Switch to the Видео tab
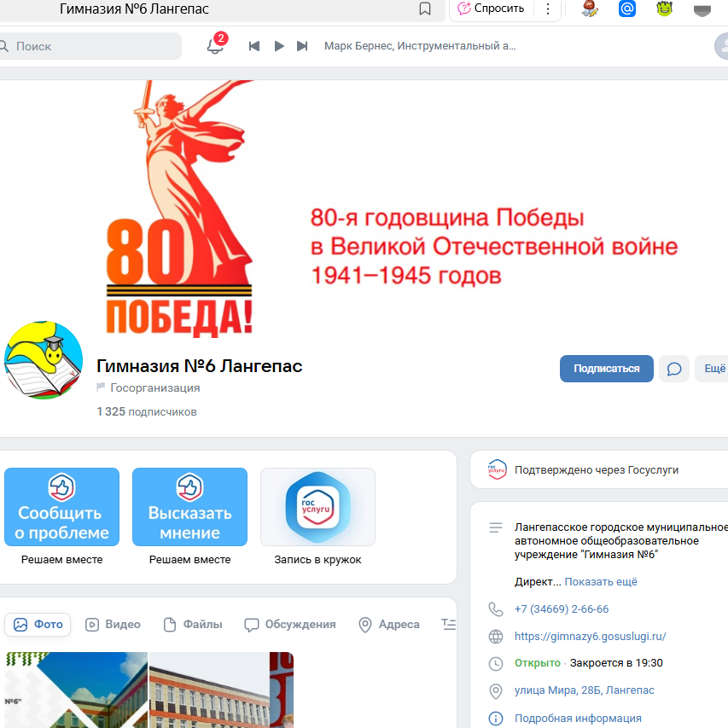The image size is (728, 728). click(113, 625)
